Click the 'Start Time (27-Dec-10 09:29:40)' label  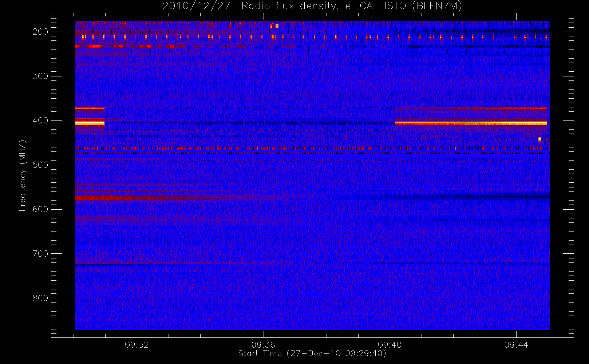click(312, 353)
